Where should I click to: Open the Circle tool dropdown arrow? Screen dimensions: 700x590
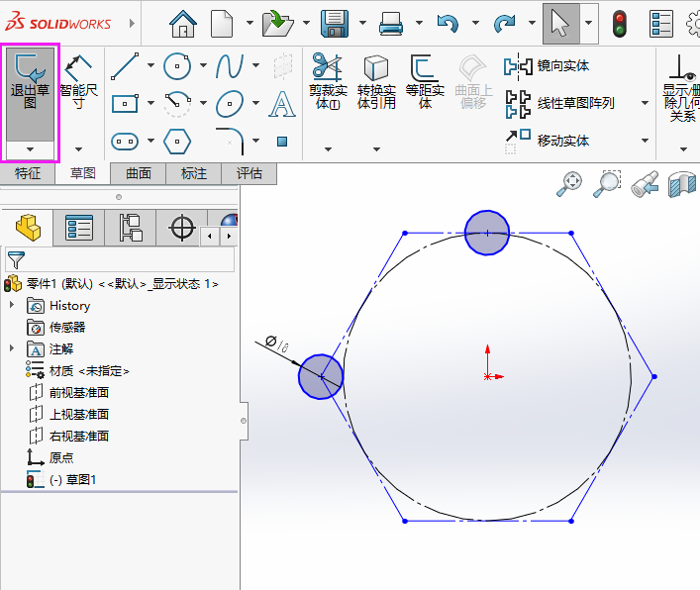pos(204,65)
